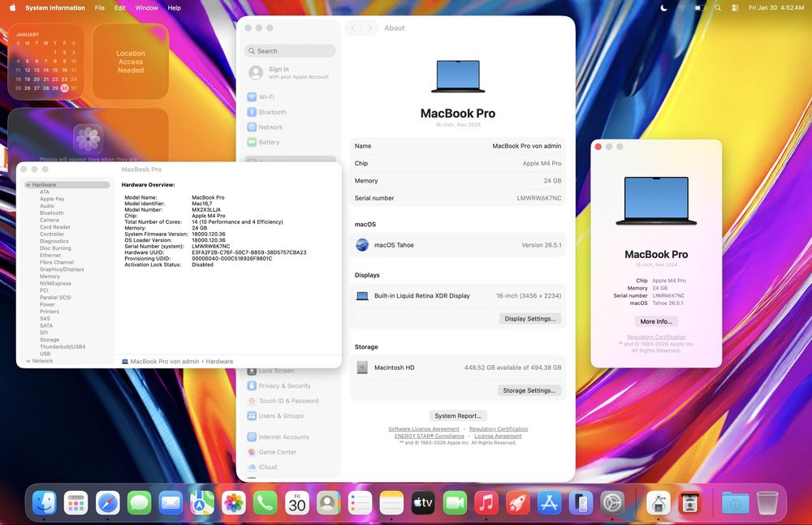812x525 pixels.
Task: Open System Settings gear in Dock
Action: coord(612,503)
